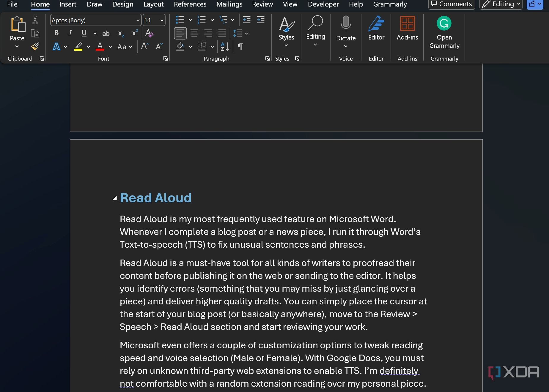Viewport: 549px width, 392px height.
Task: Switch to the References tab
Action: 190,4
